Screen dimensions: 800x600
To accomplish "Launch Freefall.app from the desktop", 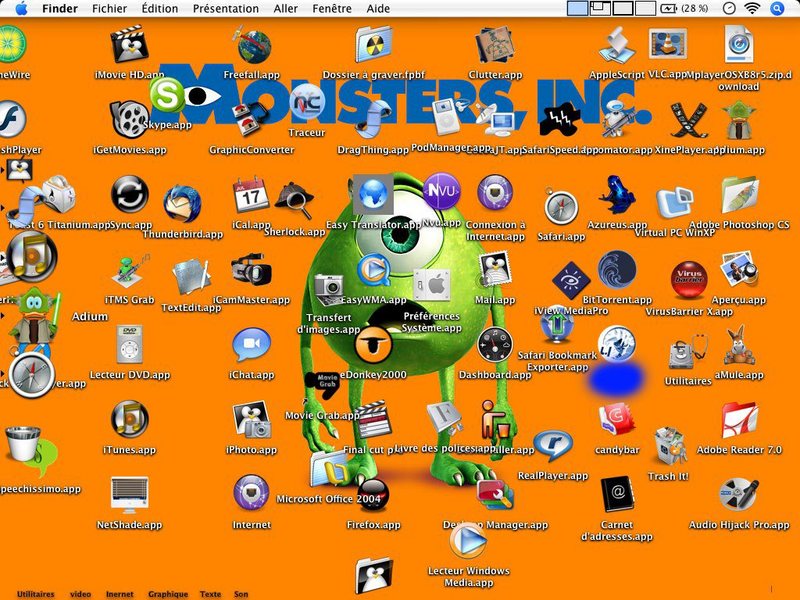I will (253, 45).
